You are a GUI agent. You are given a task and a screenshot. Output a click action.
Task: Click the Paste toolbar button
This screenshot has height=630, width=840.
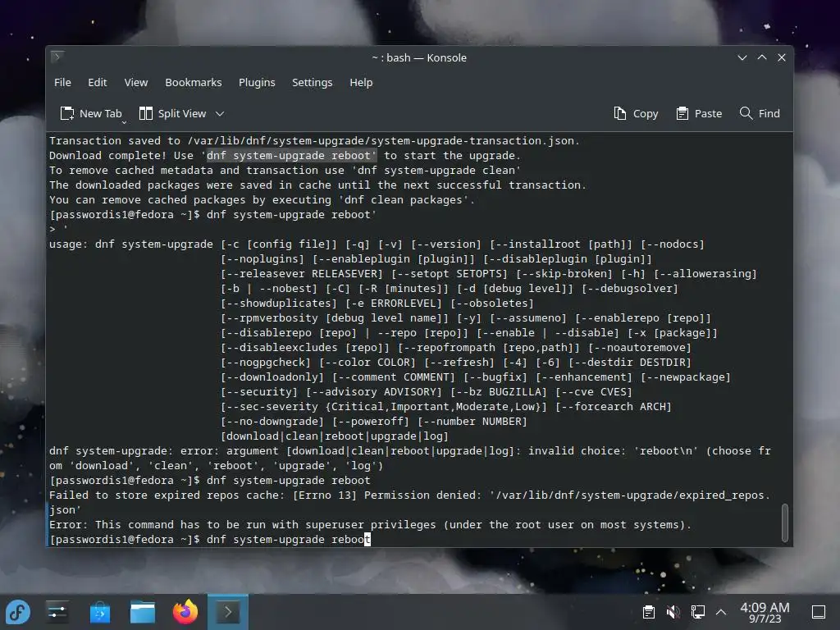[x=699, y=113]
